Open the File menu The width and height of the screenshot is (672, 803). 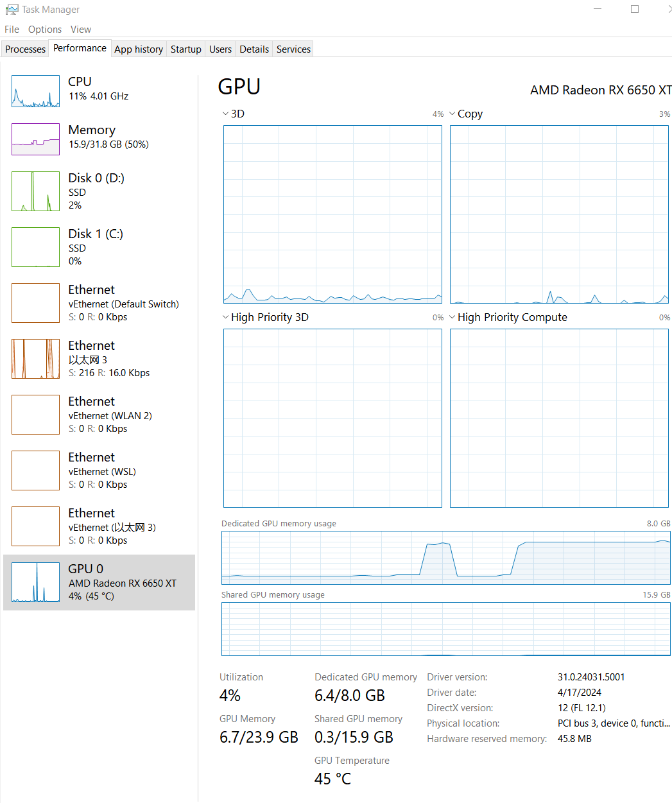[11, 29]
